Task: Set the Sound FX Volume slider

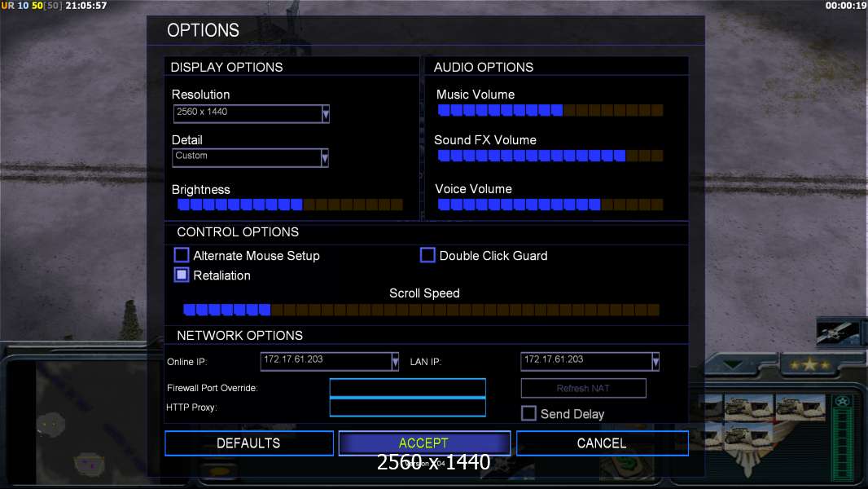Action: coord(550,156)
